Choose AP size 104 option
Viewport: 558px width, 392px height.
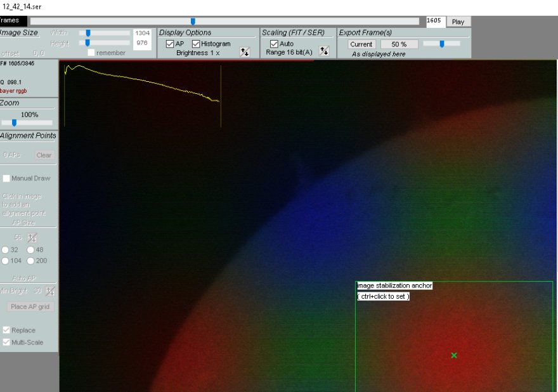point(6,261)
